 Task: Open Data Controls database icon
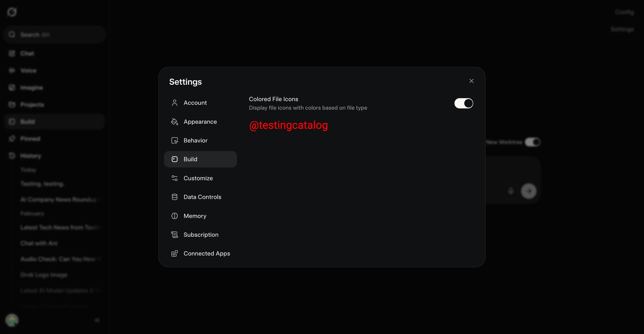point(175,197)
